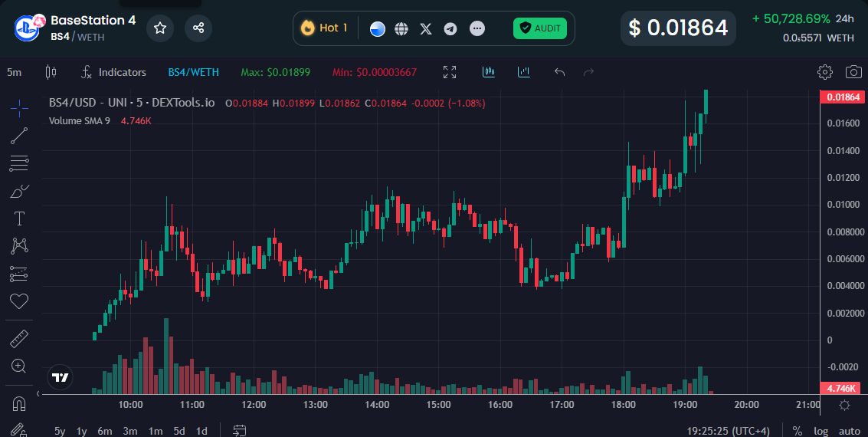Open timezone menu at 19:25:25 (UTC+4)
This screenshot has height=437, width=868.
click(728, 431)
